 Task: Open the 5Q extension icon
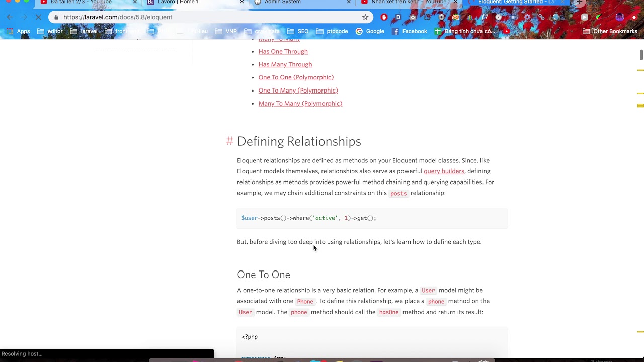455,17
